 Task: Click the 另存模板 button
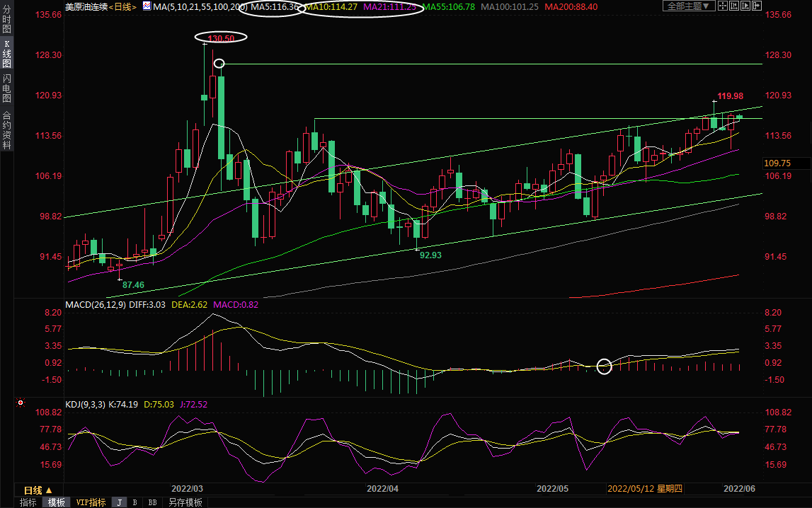[185, 502]
